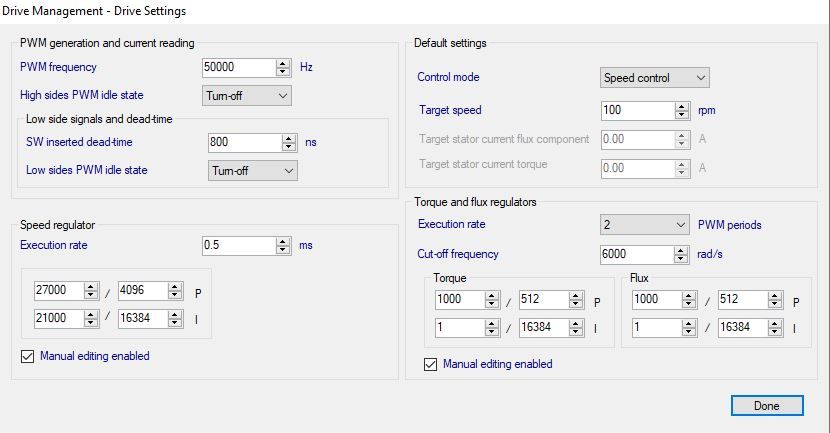Open the Control mode dropdown
Image resolution: width=830 pixels, height=433 pixels.
coord(654,78)
